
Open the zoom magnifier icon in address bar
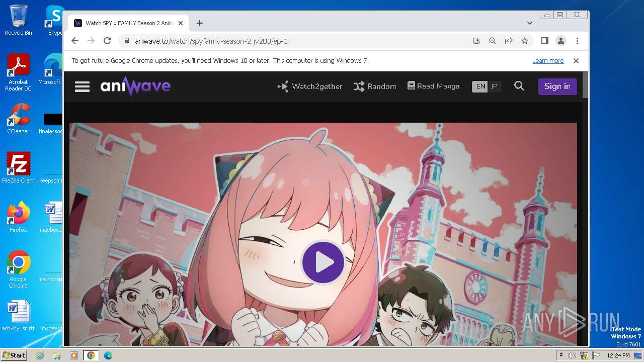[x=493, y=41]
